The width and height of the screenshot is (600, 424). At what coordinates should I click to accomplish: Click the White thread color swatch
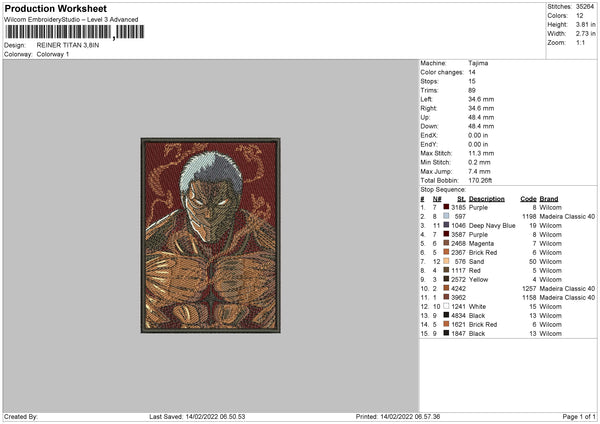[448, 306]
